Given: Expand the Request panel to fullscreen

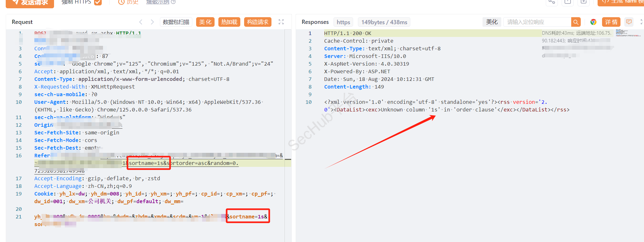Looking at the screenshot, I should click(281, 22).
